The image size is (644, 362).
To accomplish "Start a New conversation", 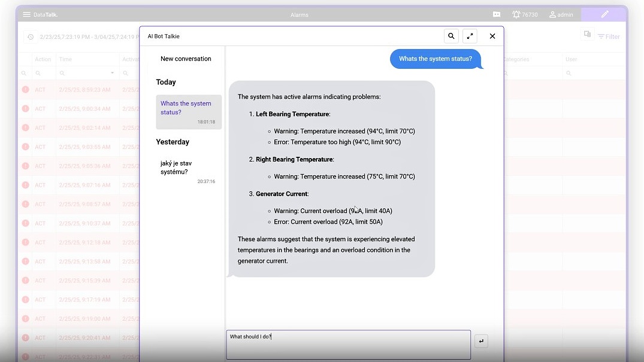I will [x=186, y=58].
